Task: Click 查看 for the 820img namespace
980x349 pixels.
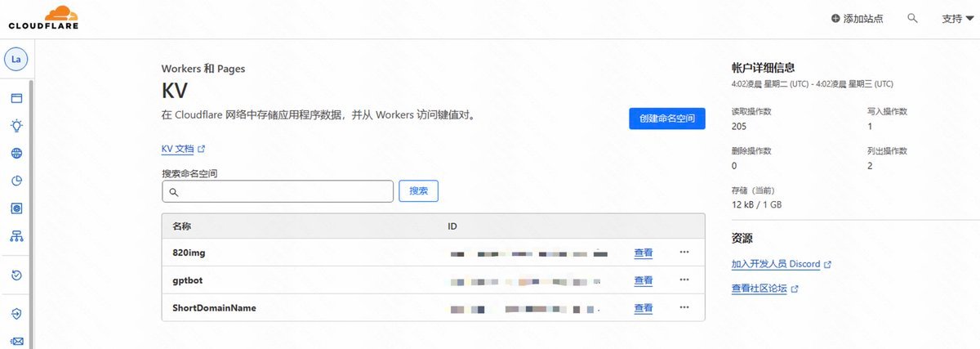Action: point(644,253)
